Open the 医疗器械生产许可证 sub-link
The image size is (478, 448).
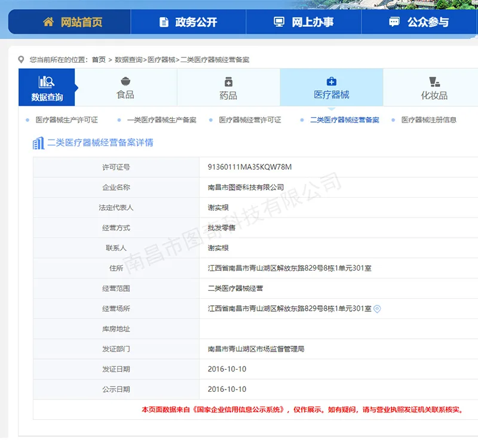(67, 120)
